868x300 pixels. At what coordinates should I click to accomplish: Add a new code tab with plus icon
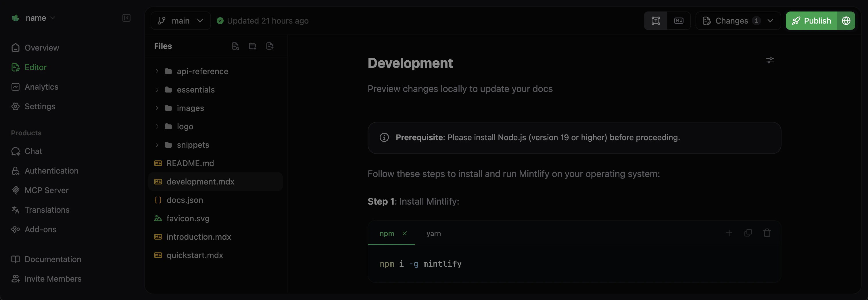(729, 233)
